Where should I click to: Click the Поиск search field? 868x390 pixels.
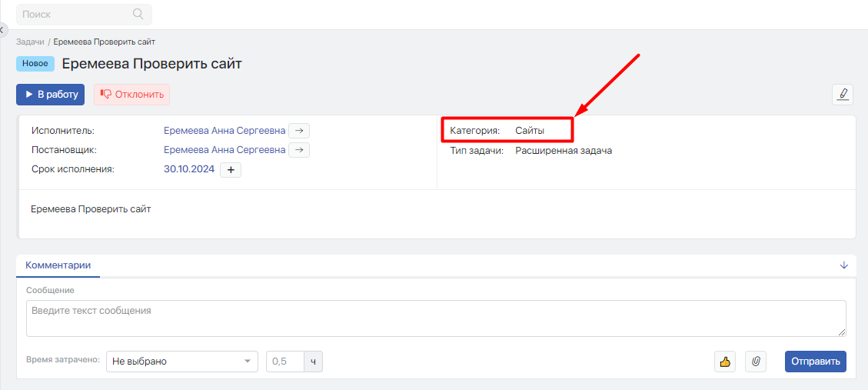click(75, 14)
